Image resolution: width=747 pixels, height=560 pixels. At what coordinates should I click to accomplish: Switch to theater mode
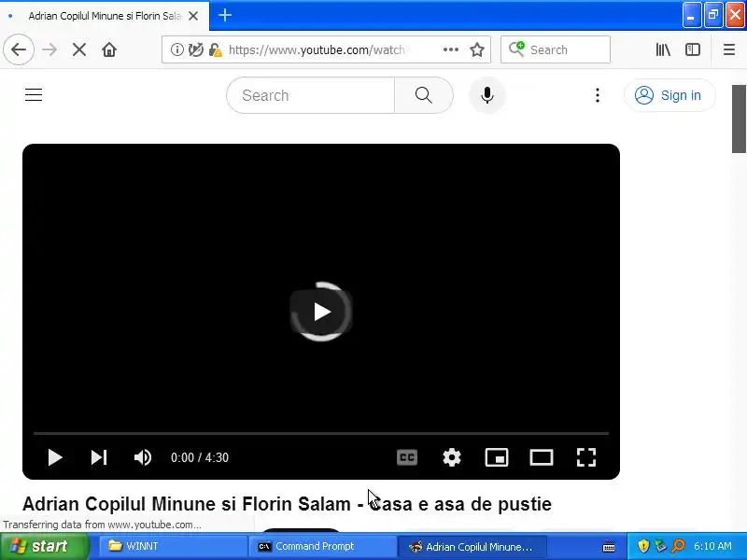(x=542, y=457)
